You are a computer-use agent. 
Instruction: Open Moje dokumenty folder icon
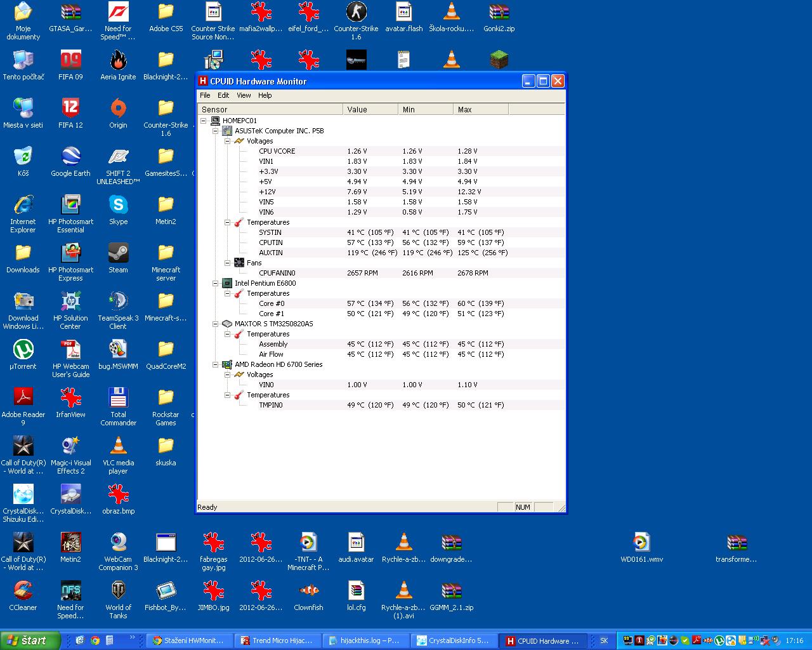23,22
